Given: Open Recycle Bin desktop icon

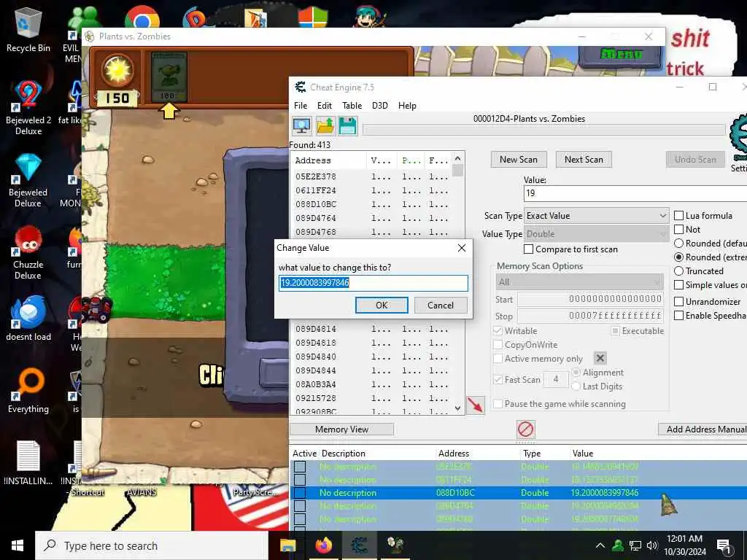Looking at the screenshot, I should pyautogui.click(x=28, y=29).
